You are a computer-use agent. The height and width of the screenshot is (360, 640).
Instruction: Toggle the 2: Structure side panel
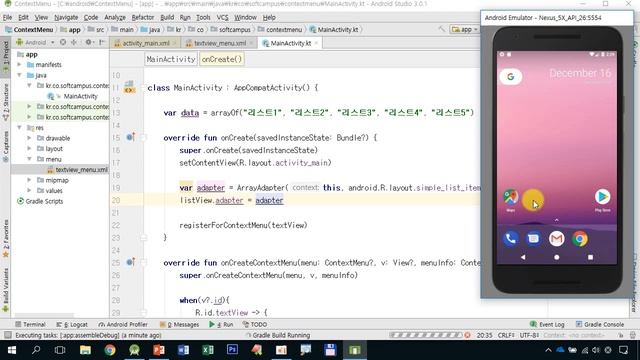coord(5,102)
